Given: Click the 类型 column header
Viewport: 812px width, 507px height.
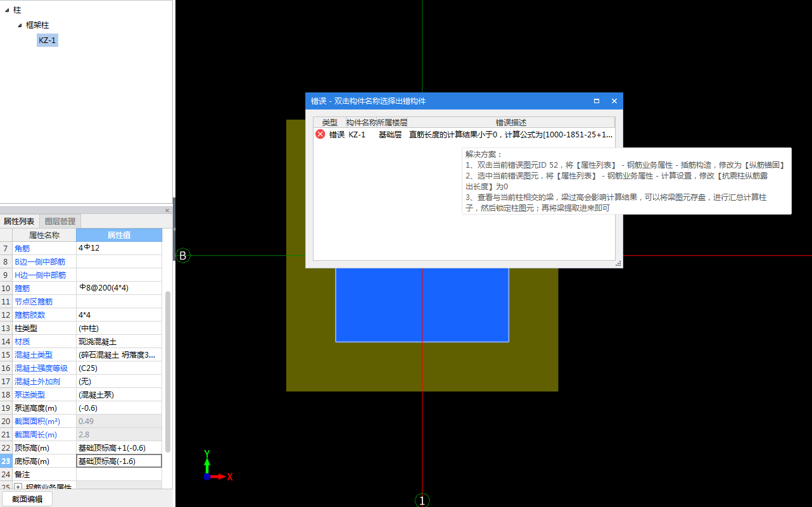Looking at the screenshot, I should [329, 122].
